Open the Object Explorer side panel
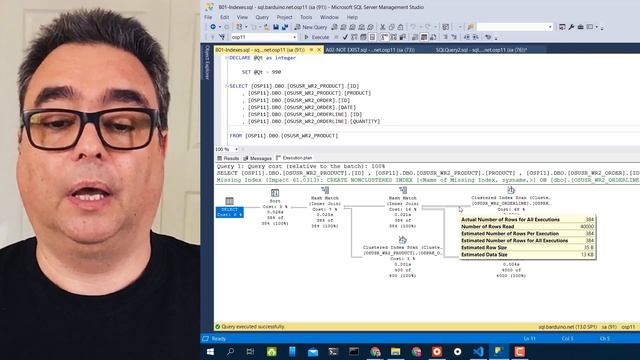This screenshot has width=640, height=360. (x=207, y=62)
